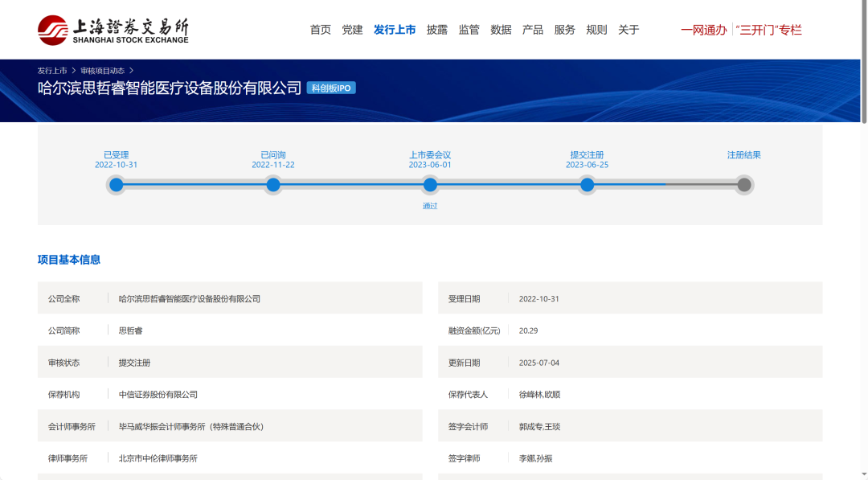
Task: Click the 更新日期 value 2025-07-04
Action: pos(539,363)
